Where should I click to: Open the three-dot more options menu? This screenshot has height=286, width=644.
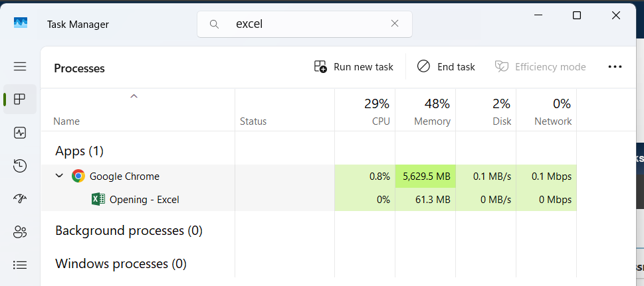tap(615, 67)
